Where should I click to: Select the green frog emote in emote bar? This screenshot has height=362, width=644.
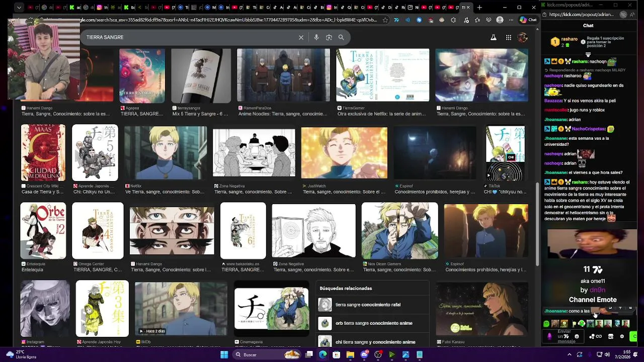546,324
